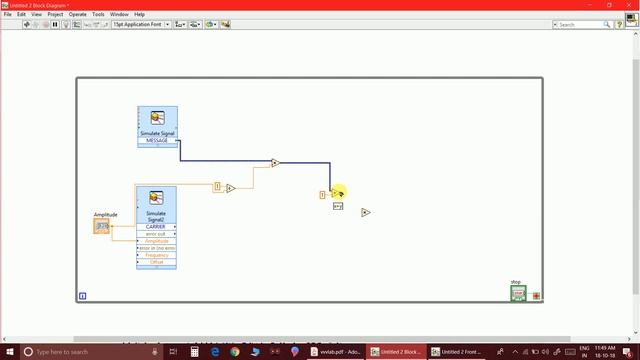Image resolution: width=640 pixels, height=360 pixels.
Task: Click the Step Over button
Action: (x=96, y=24)
